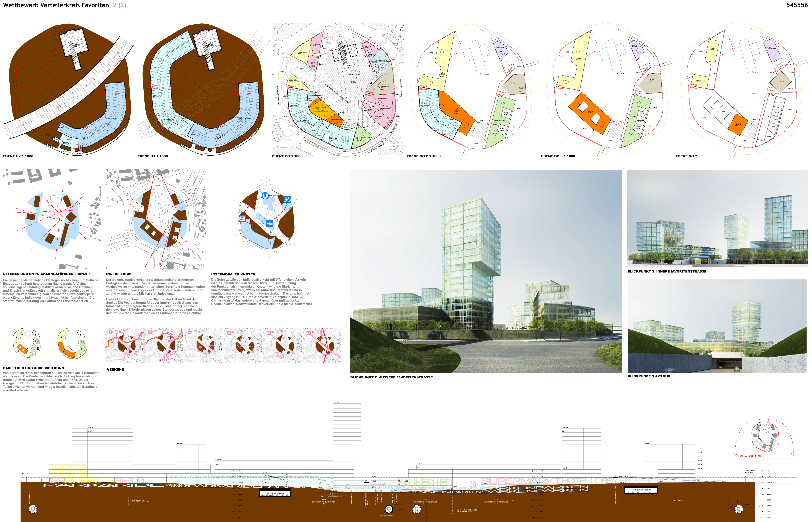This screenshot has height=522, width=812.
Task: Click the label EBENE U1 1:1000
Action: pos(152,156)
